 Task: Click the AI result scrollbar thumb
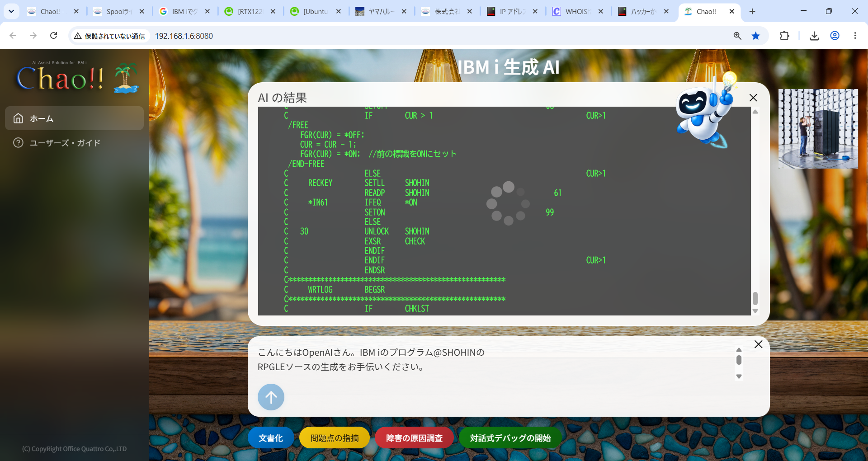tap(755, 298)
